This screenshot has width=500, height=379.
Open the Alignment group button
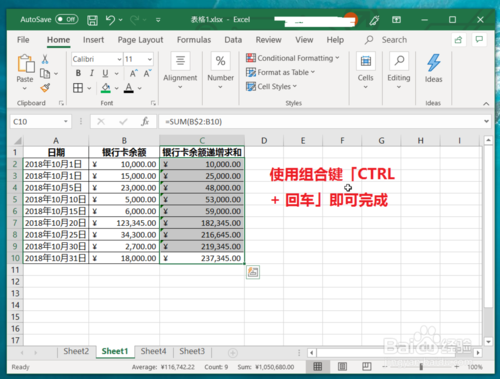(180, 71)
